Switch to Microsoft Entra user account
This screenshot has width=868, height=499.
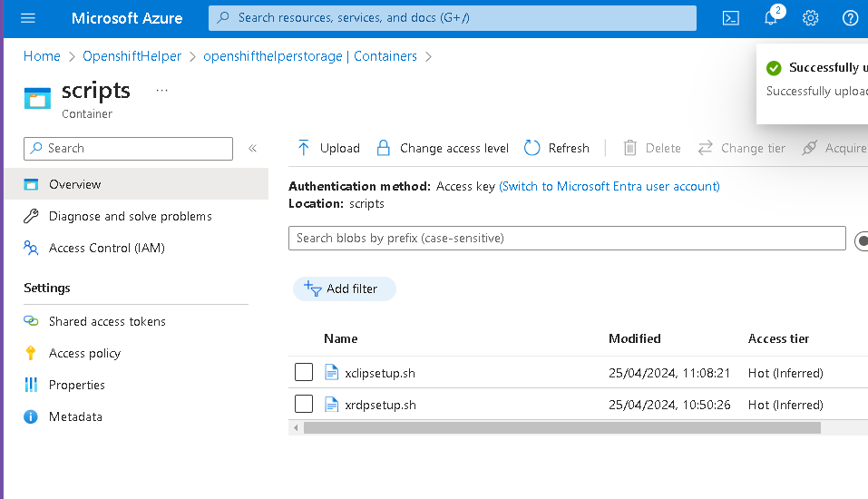610,186
